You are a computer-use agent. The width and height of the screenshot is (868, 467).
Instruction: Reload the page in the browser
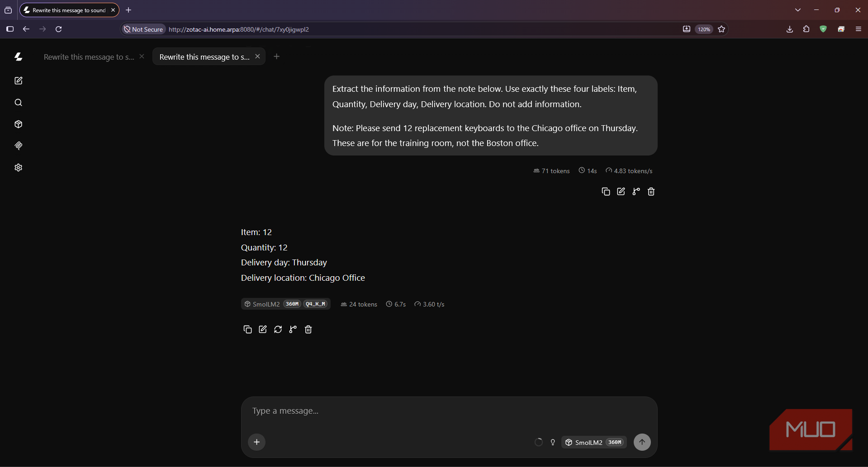click(x=59, y=29)
